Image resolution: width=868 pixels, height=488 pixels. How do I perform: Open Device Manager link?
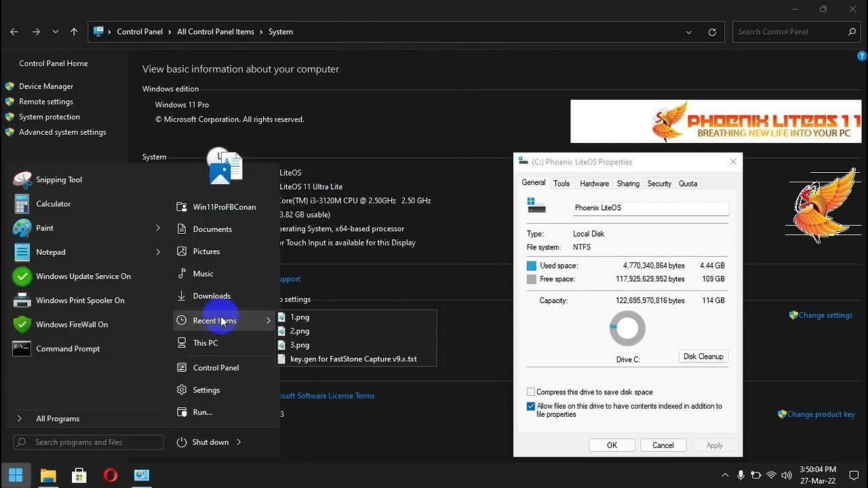[x=46, y=86]
